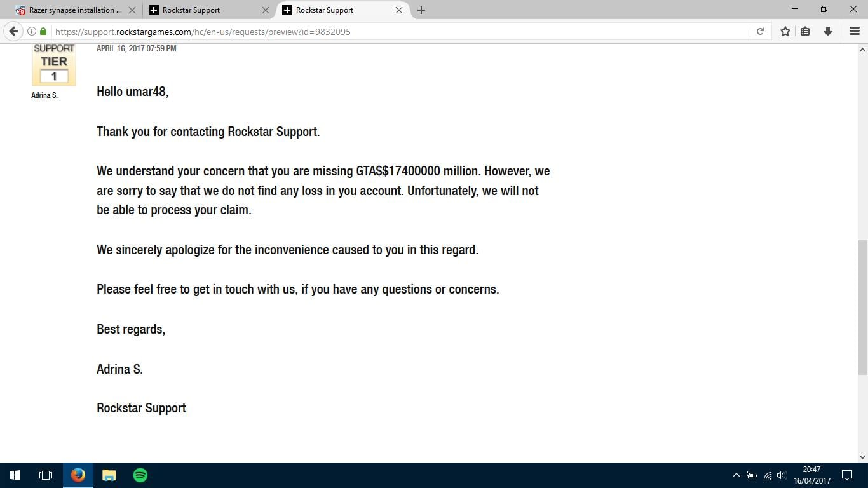868x488 pixels.
Task: Reload the Rockstar Support page
Action: click(760, 31)
